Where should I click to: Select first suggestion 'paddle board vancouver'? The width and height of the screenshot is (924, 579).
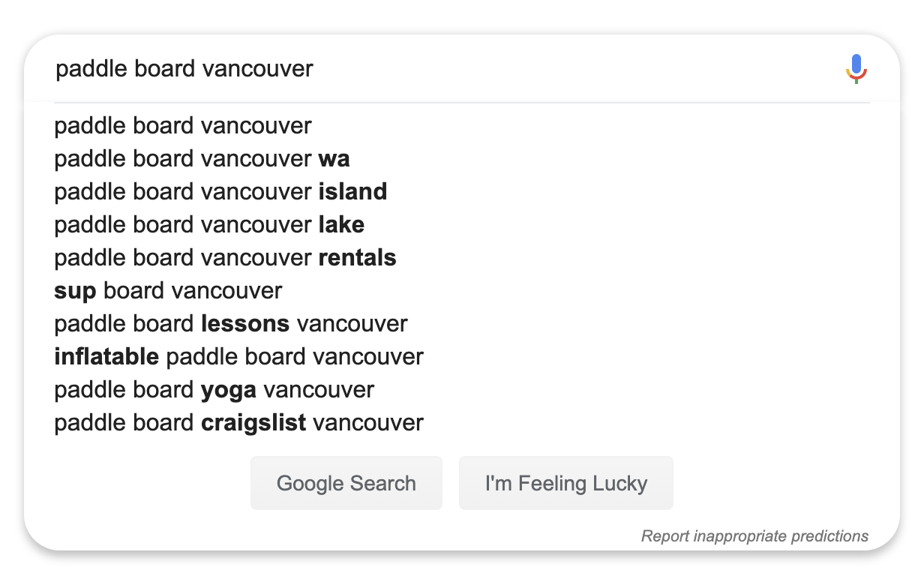[182, 125]
